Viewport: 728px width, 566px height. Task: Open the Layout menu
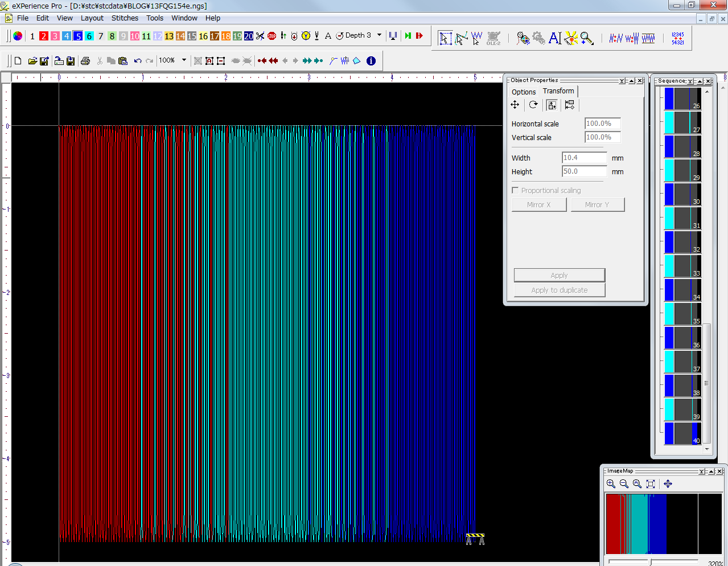coord(92,18)
